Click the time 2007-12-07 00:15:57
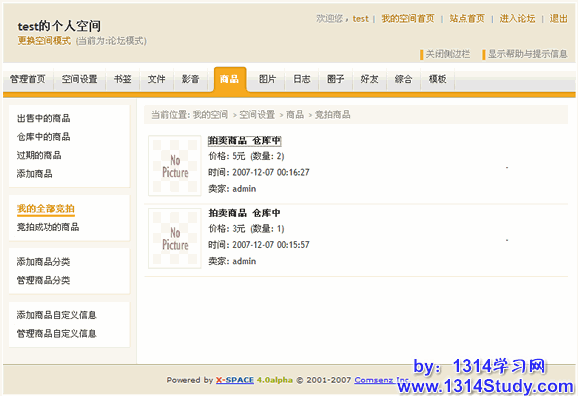This screenshot has width=578, height=396. (271, 244)
